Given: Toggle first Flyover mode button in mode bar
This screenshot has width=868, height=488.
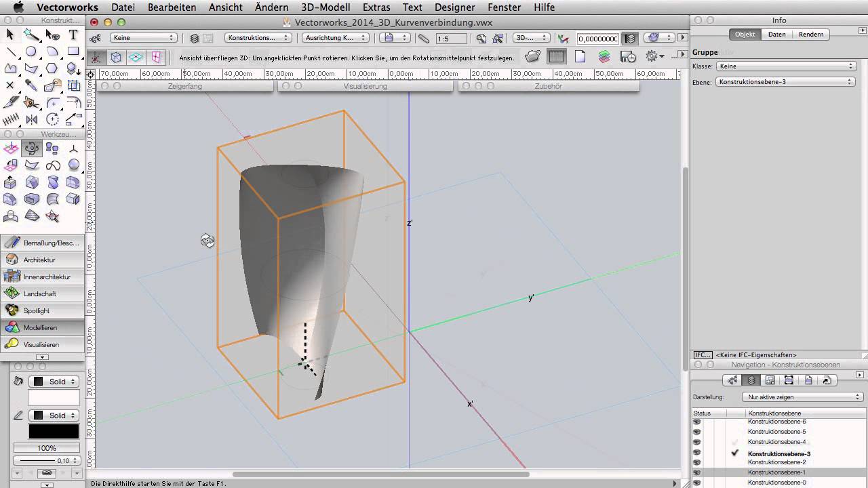Looking at the screenshot, I should [97, 58].
